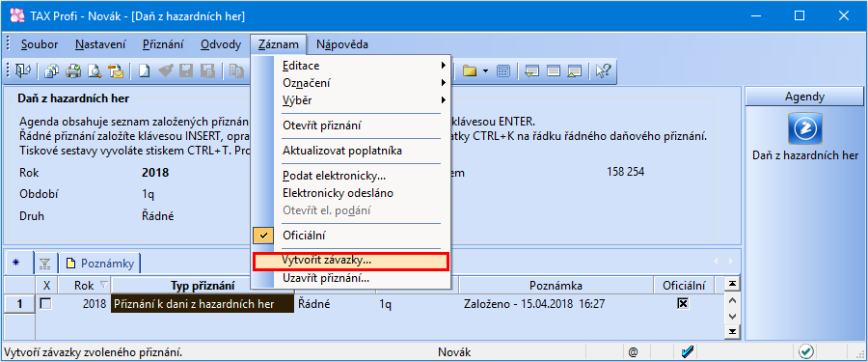
Task: Choose Otevřít přiznání from the menu
Action: [351, 125]
